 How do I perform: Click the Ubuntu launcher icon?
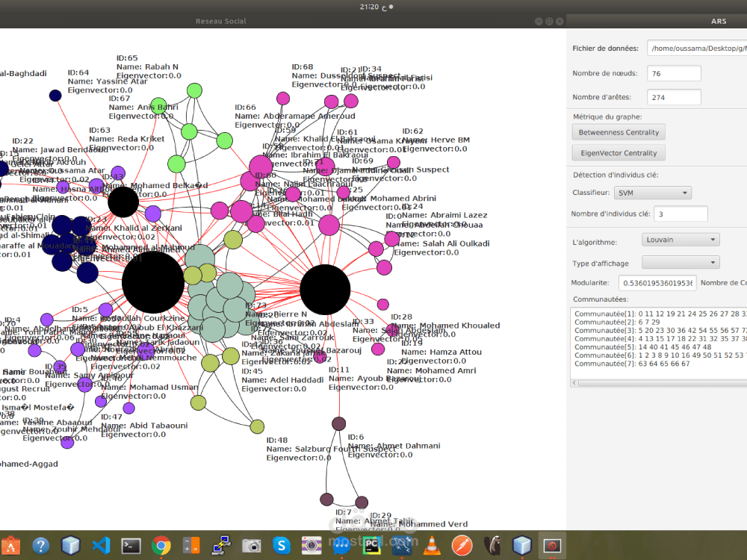(11, 545)
